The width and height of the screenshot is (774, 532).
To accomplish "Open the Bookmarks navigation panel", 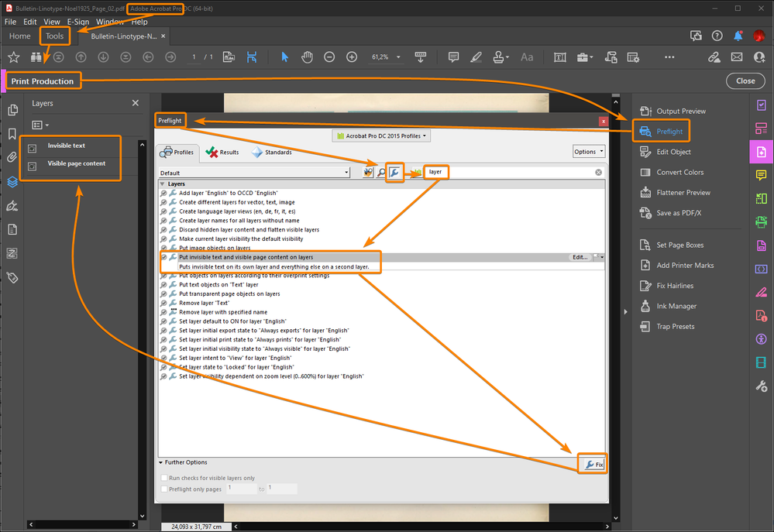I will pos(12,134).
